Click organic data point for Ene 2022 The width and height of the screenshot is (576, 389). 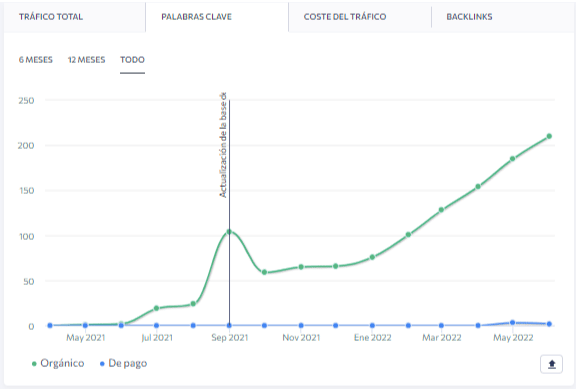(x=372, y=257)
